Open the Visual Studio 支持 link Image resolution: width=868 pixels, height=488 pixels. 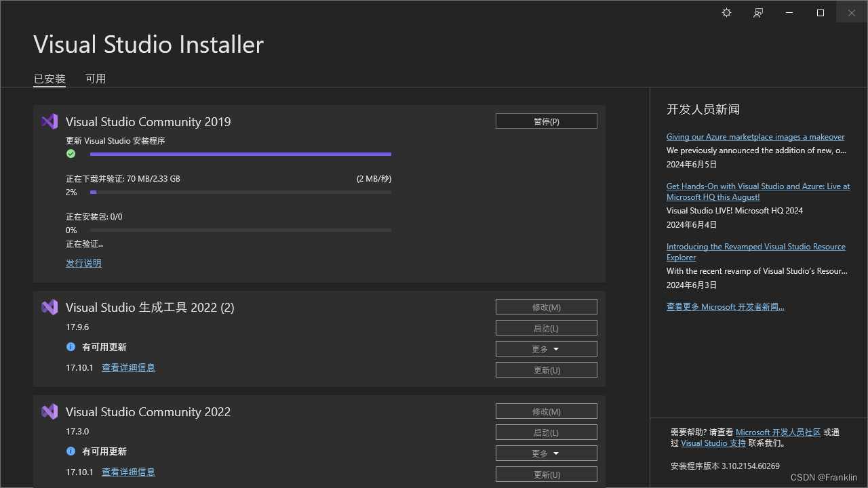tap(713, 443)
